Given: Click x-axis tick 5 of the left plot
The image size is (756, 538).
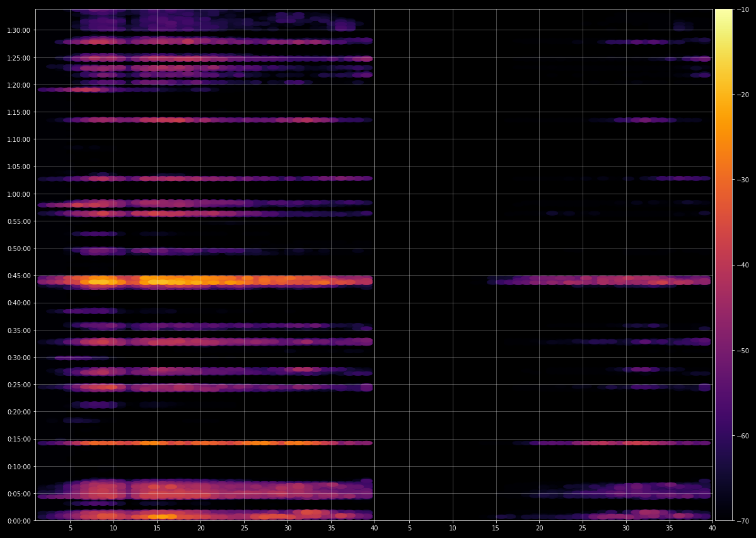Looking at the screenshot, I should 71,528.
